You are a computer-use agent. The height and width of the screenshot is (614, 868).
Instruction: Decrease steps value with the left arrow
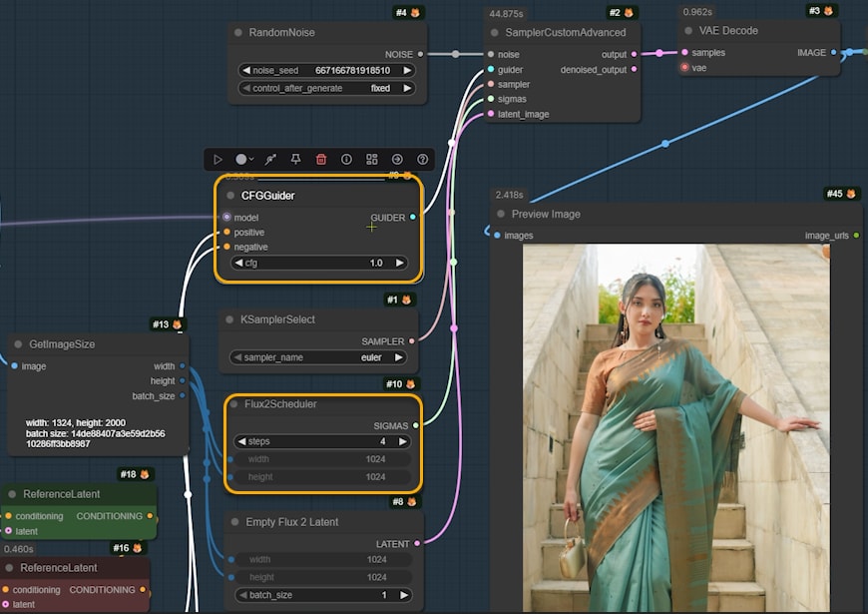240,441
